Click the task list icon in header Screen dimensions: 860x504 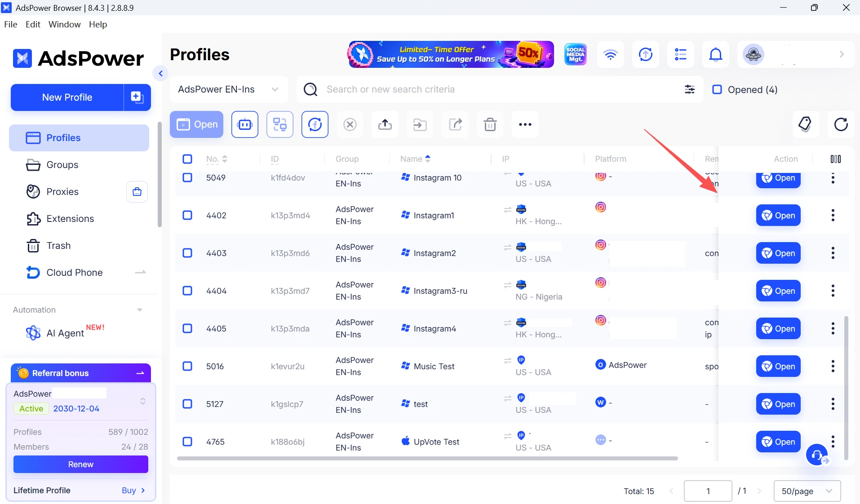click(x=681, y=54)
